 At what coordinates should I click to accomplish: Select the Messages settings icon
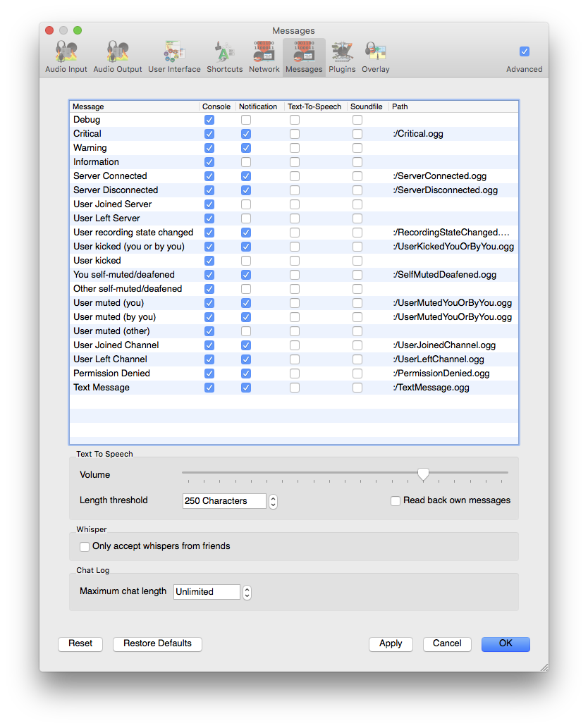[x=304, y=56]
